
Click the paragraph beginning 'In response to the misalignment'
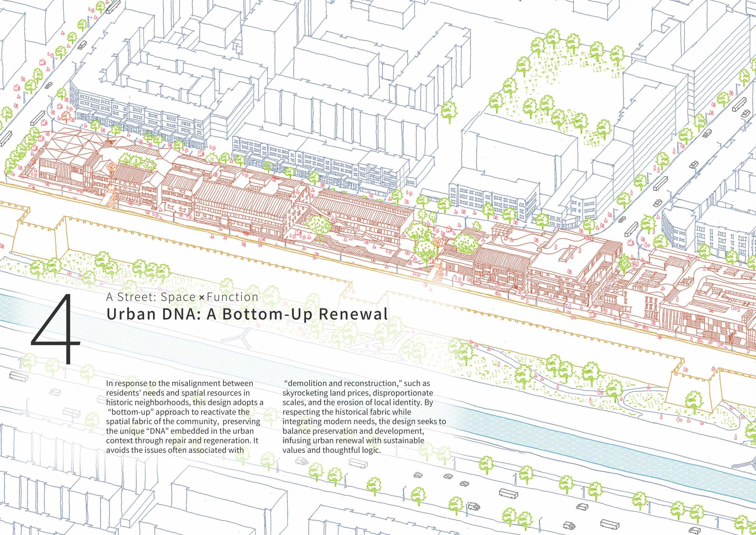[x=185, y=417]
